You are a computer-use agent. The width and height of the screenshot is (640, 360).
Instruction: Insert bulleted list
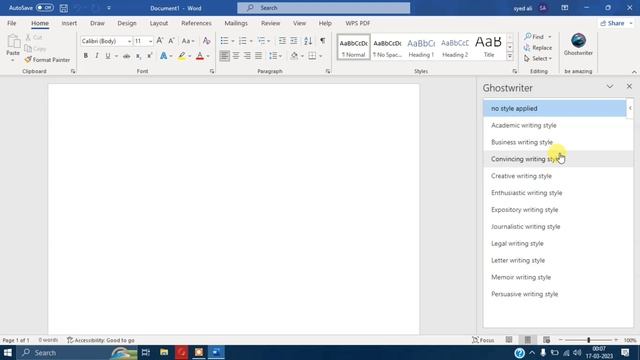click(x=224, y=41)
